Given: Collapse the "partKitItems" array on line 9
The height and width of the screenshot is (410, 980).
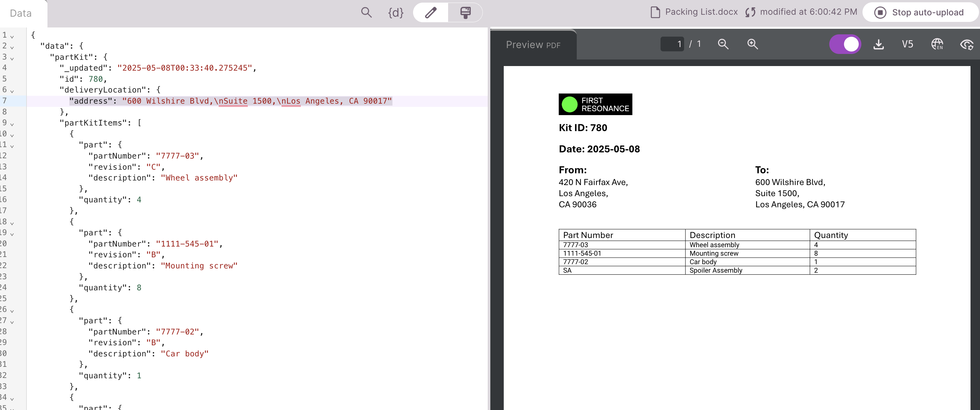Looking at the screenshot, I should click(12, 124).
